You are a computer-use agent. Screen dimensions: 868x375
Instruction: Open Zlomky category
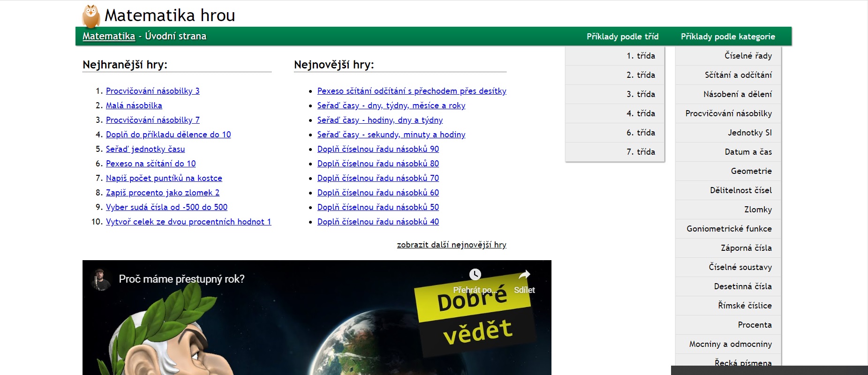pyautogui.click(x=728, y=210)
